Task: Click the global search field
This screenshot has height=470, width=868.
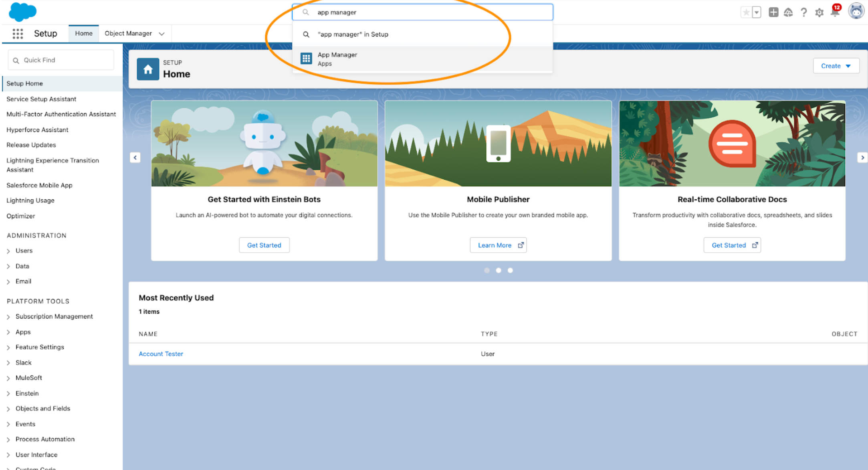Action: (x=422, y=12)
